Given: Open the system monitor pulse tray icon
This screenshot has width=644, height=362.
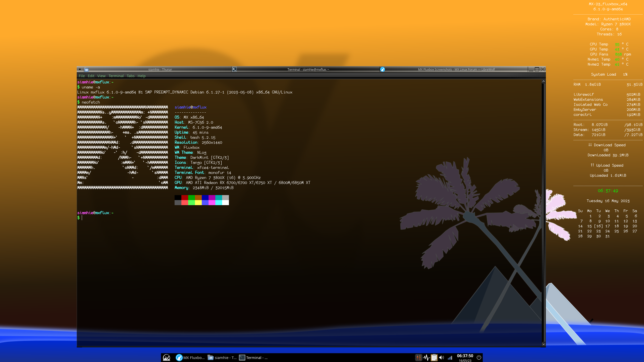Looking at the screenshot, I should click(426, 357).
